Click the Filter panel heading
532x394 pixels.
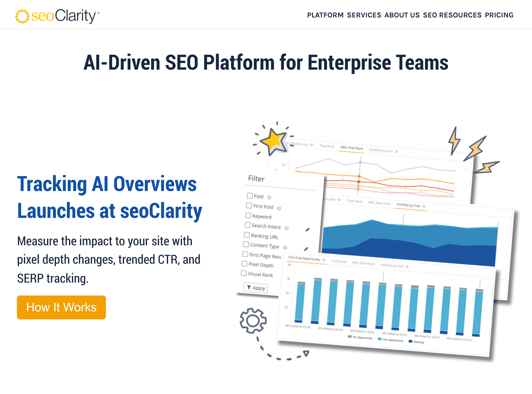click(x=256, y=179)
